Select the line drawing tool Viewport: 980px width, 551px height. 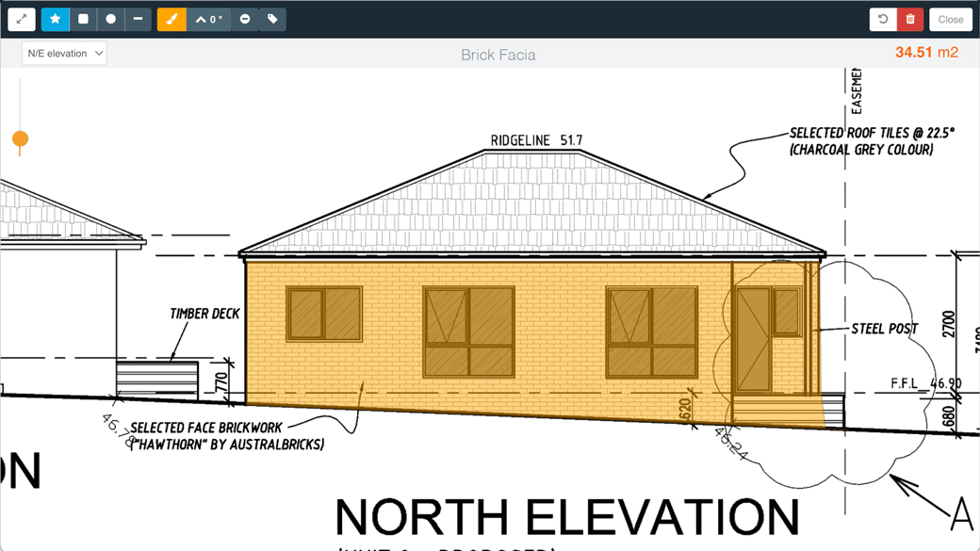(x=139, y=19)
